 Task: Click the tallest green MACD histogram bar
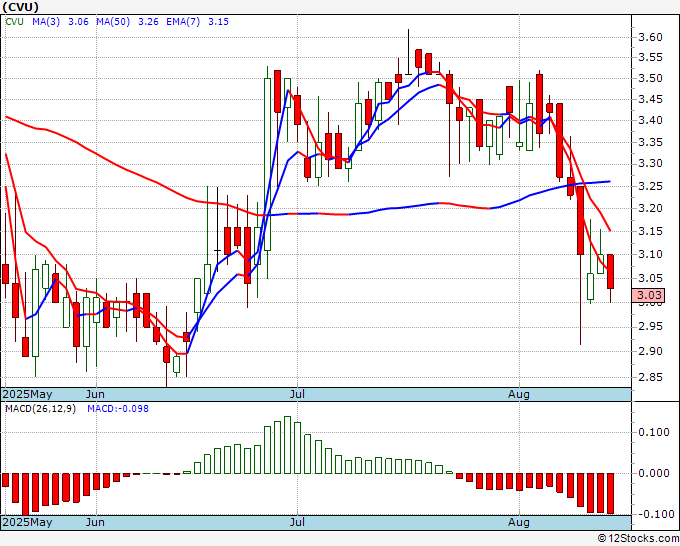[287, 445]
